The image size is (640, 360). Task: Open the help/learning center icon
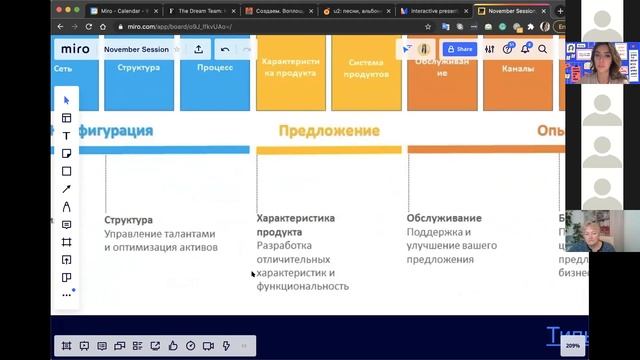point(507,49)
